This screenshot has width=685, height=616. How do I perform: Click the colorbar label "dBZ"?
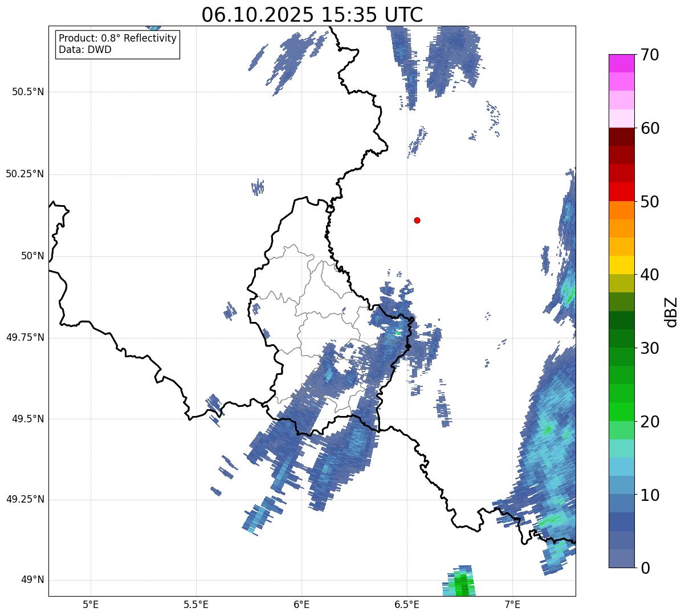point(671,311)
